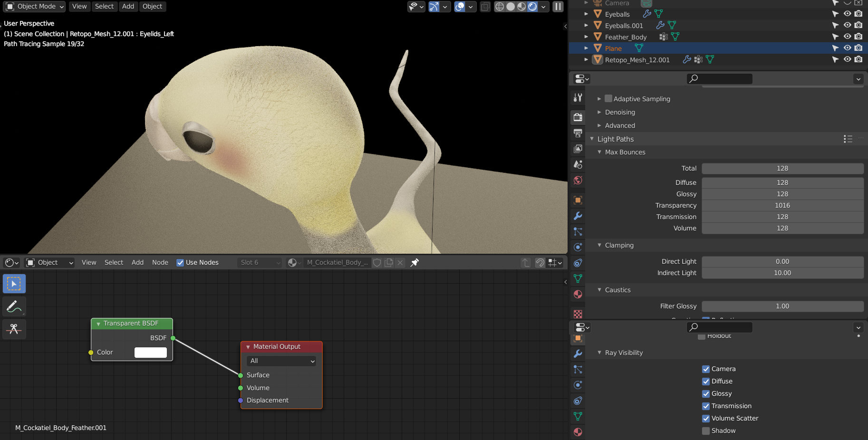The width and height of the screenshot is (868, 440).
Task: Open the World properties tab
Action: click(x=578, y=180)
